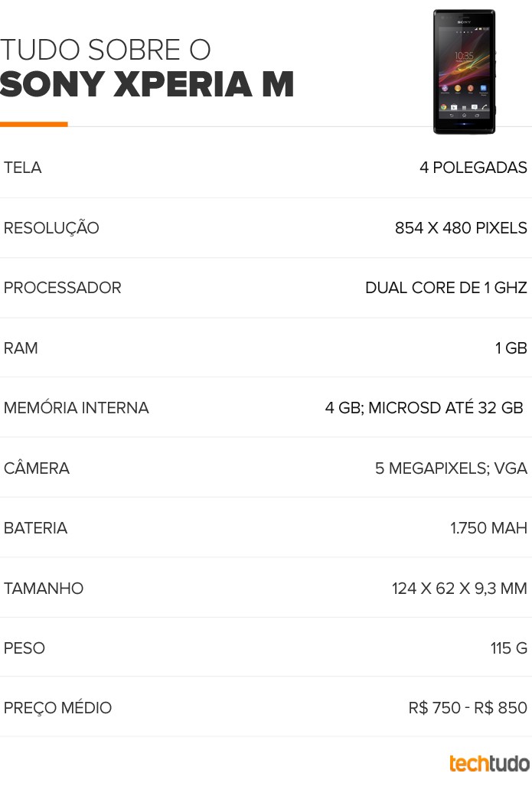Select the TELA row label

[x=22, y=168]
